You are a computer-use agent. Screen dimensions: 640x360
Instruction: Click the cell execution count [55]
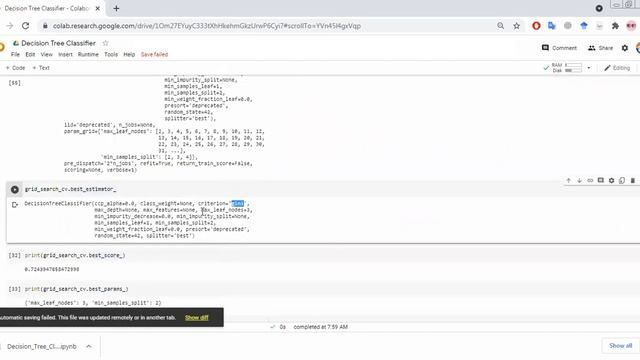pyautogui.click(x=15, y=83)
